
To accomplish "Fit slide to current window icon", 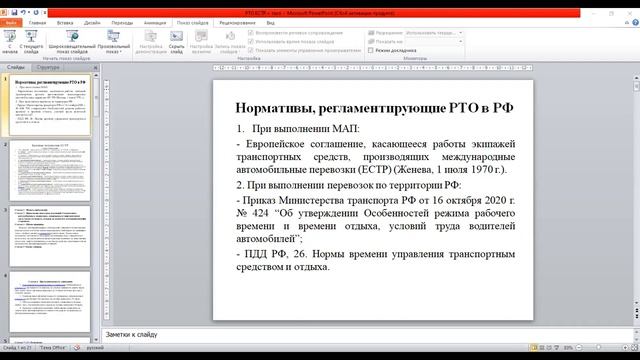I will click(x=634, y=348).
